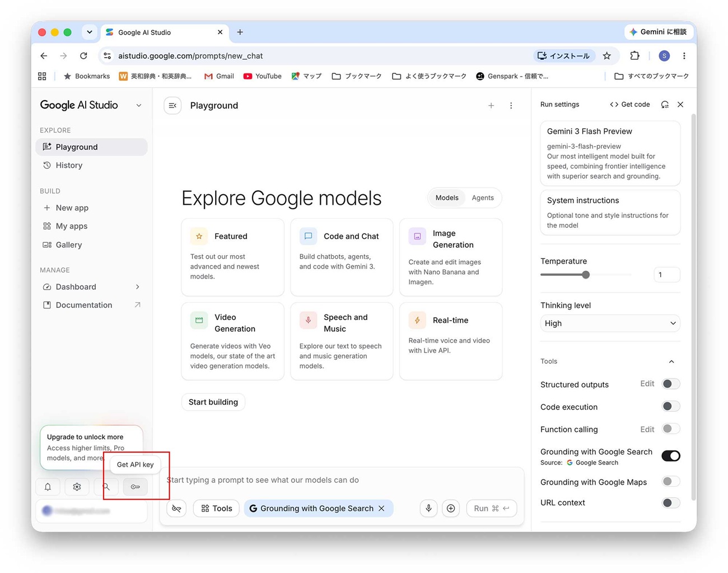The height and width of the screenshot is (573, 728).
Task: Open Gemini 3 Flash Preview model card
Action: (x=610, y=153)
